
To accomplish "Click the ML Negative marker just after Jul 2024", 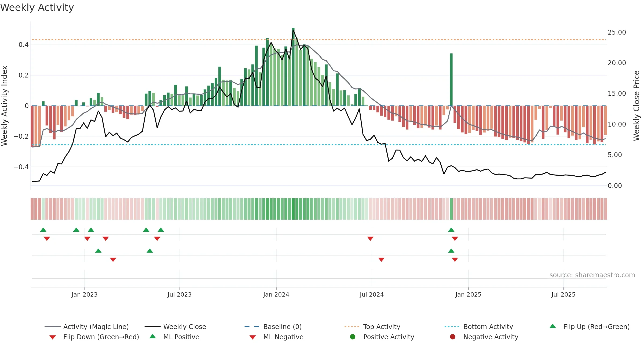I will pos(381,260).
